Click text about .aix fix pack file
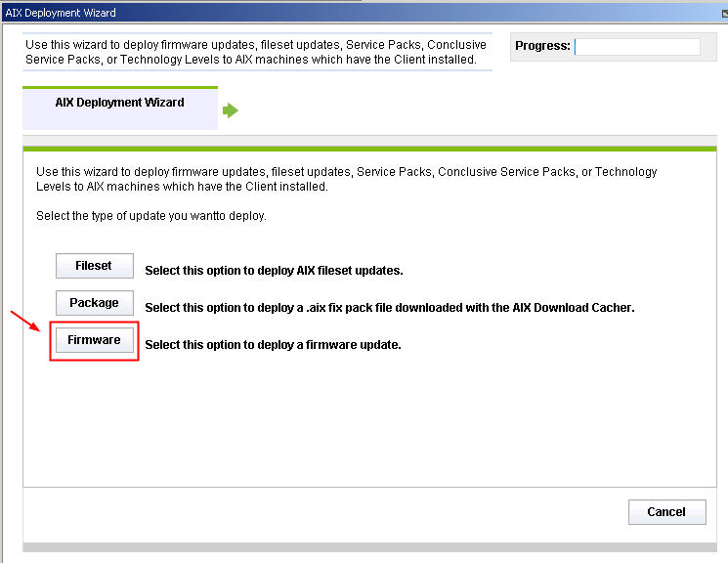 [x=390, y=308]
